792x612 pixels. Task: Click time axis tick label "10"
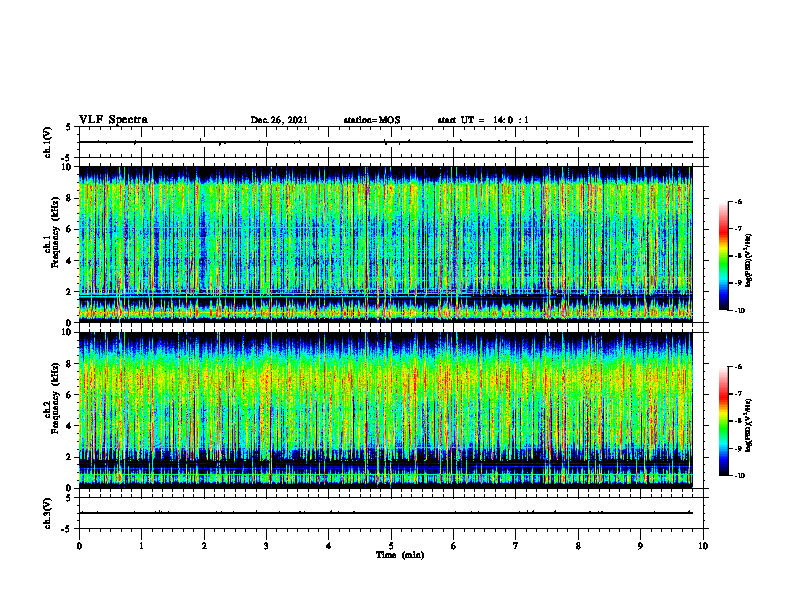click(703, 546)
